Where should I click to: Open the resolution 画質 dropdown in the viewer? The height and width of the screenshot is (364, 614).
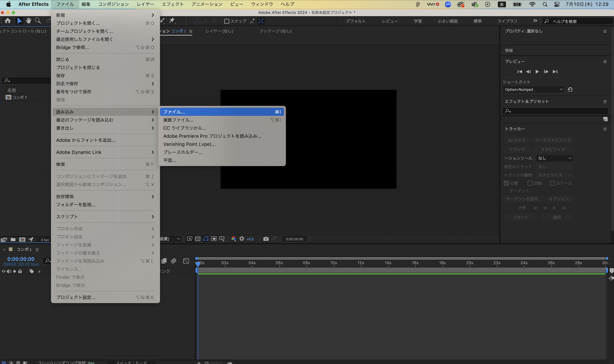[171, 239]
